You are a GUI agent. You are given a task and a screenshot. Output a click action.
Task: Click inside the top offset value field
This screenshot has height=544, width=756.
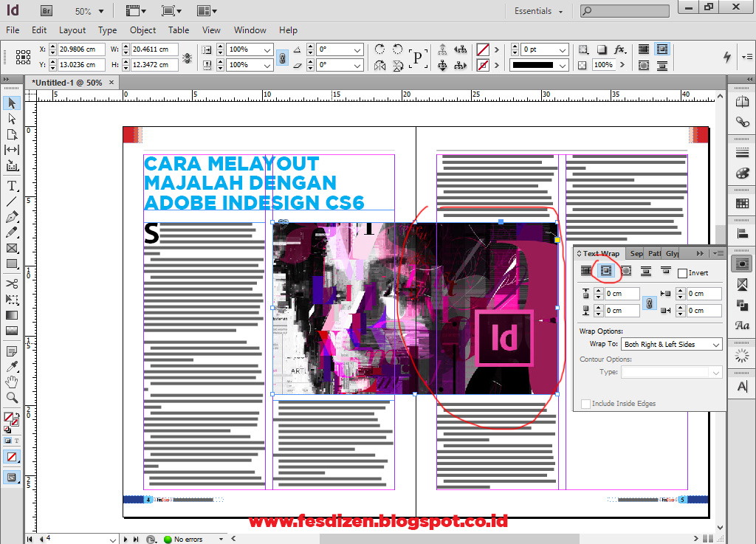click(622, 293)
